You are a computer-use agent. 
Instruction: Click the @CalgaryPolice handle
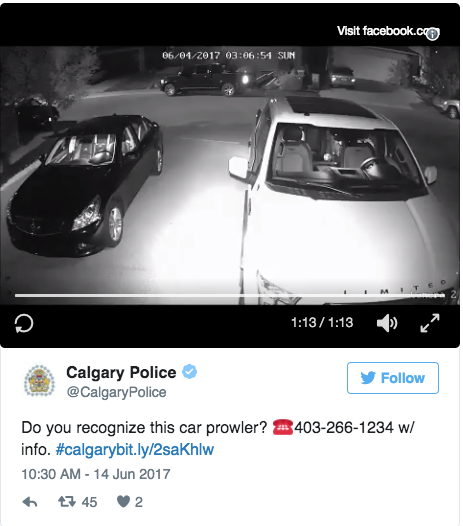coord(116,392)
